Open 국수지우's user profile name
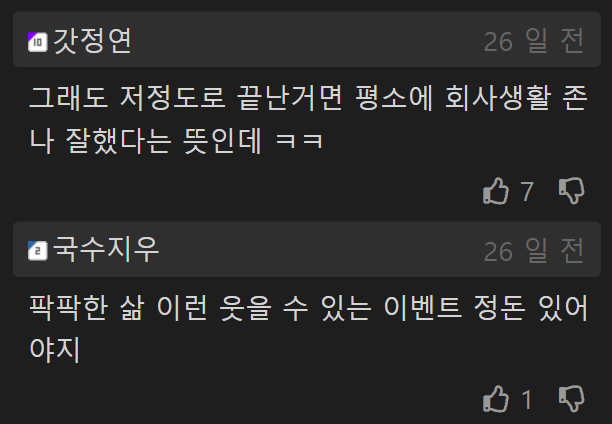 tap(106, 249)
